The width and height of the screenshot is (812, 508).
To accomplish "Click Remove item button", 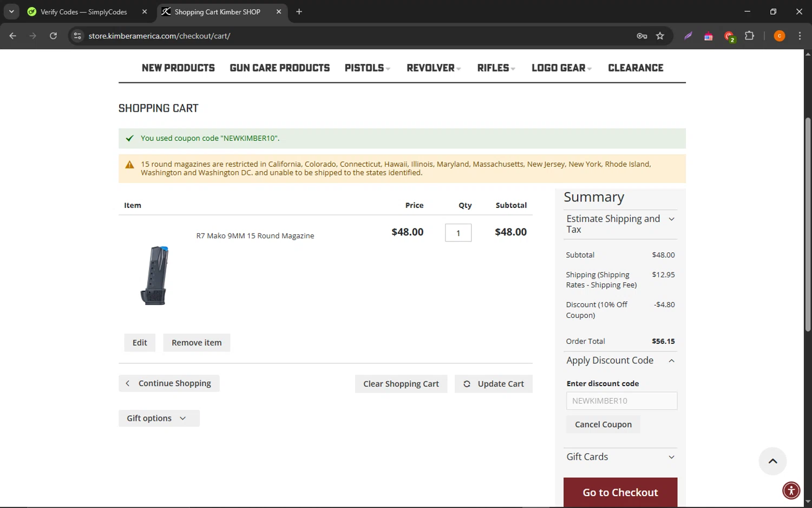I will click(x=197, y=343).
